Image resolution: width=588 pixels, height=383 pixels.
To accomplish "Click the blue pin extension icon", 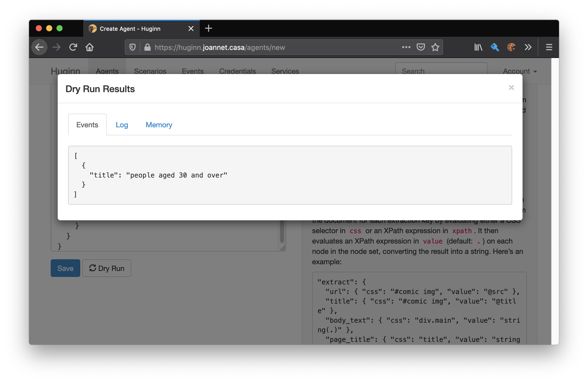I will pyautogui.click(x=495, y=47).
